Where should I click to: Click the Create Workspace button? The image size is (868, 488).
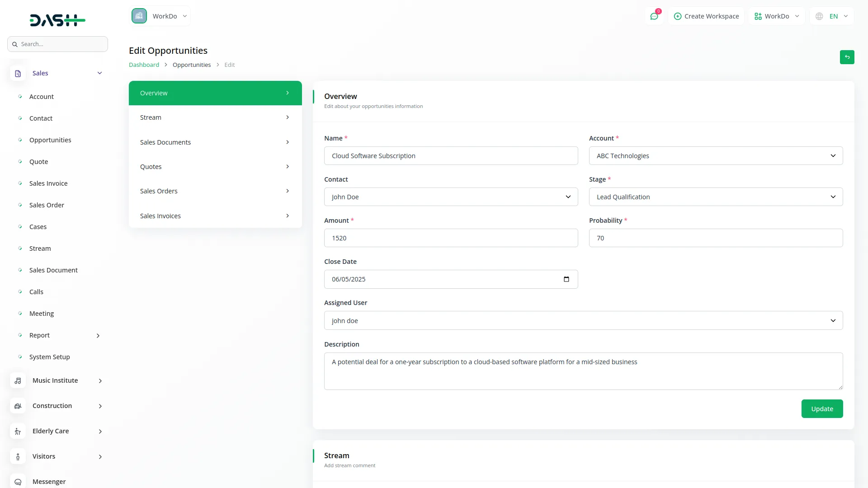pos(706,16)
